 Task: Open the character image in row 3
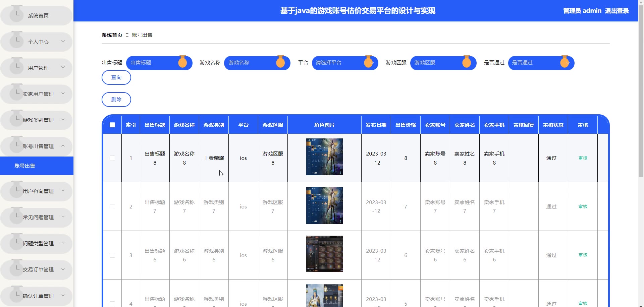(325, 254)
